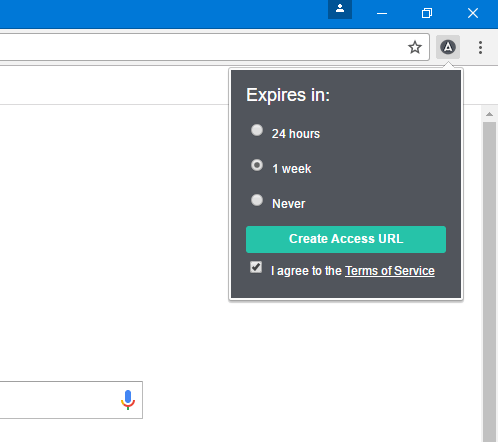Click the vertical scrollbar thumb

coord(489,282)
